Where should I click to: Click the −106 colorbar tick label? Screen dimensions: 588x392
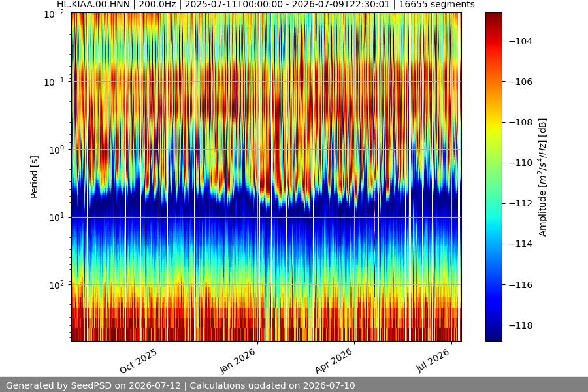pos(521,82)
